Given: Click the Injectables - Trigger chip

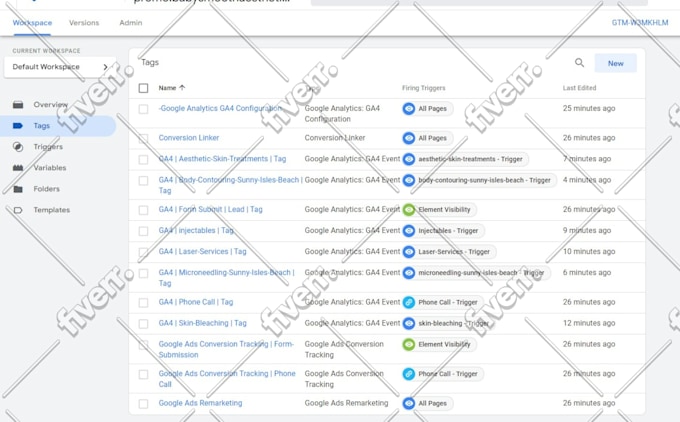Looking at the screenshot, I should (x=443, y=231).
